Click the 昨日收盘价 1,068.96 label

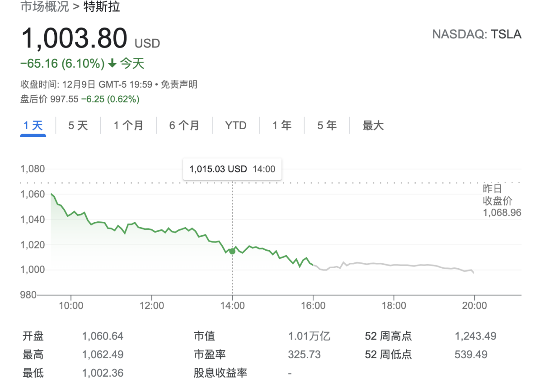[x=502, y=201]
